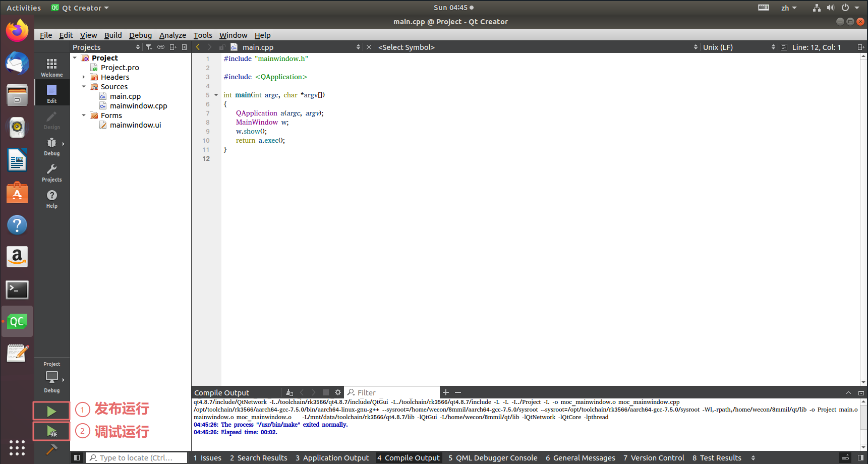Switch to Application Output tab
This screenshot has width=868, height=464.
coord(332,457)
